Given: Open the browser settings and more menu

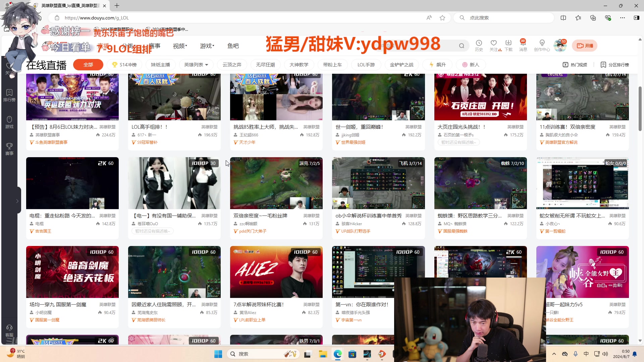Looking at the screenshot, I should coord(623,18).
